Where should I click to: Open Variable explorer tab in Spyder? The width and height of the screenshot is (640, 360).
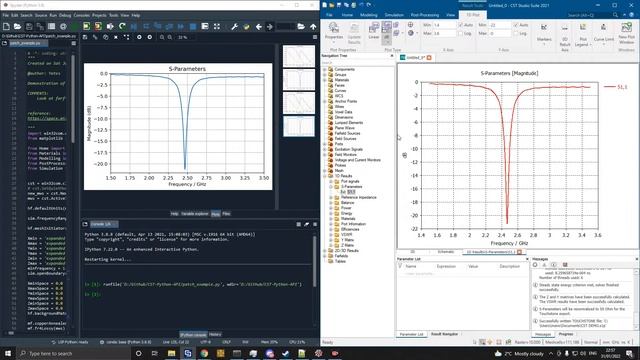(x=195, y=213)
